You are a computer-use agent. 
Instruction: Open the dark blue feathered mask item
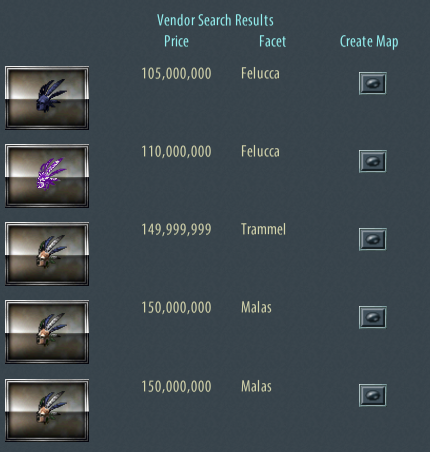(x=47, y=98)
